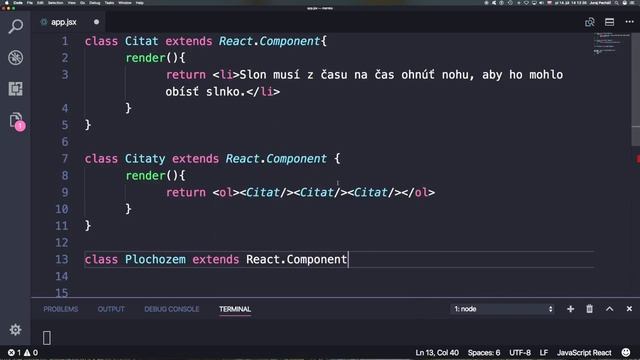Open the View menu
The width and height of the screenshot is (640, 360).
click(x=71, y=3)
